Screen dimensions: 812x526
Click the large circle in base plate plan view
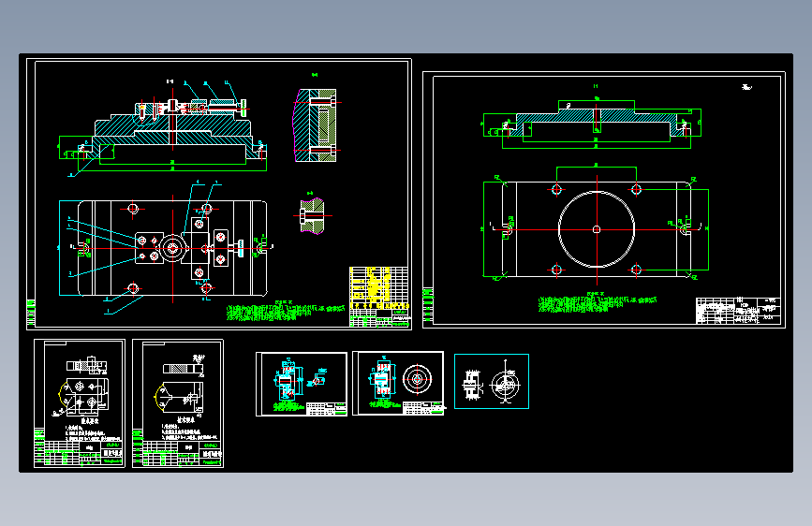(597, 229)
